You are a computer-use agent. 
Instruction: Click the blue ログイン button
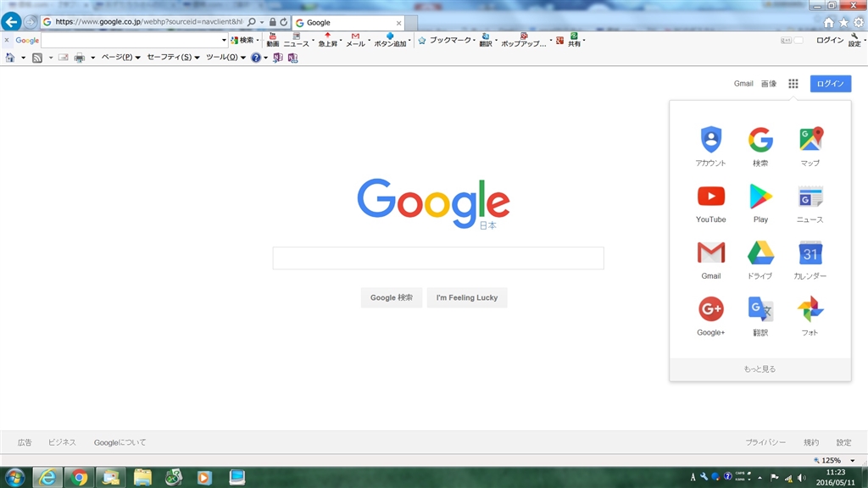point(831,84)
